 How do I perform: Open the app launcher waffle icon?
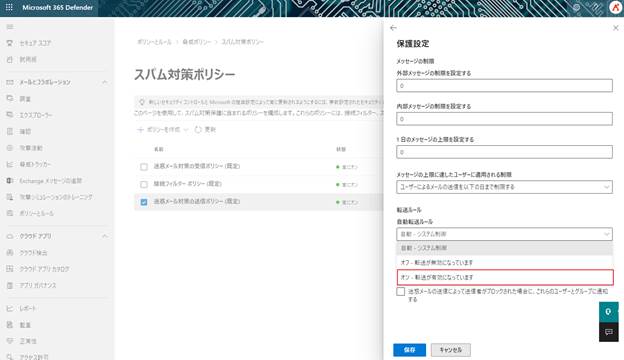click(9, 7)
